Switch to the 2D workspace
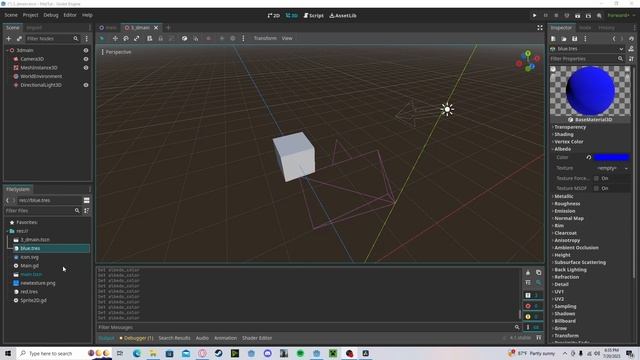The width and height of the screenshot is (640, 360). pos(273,16)
